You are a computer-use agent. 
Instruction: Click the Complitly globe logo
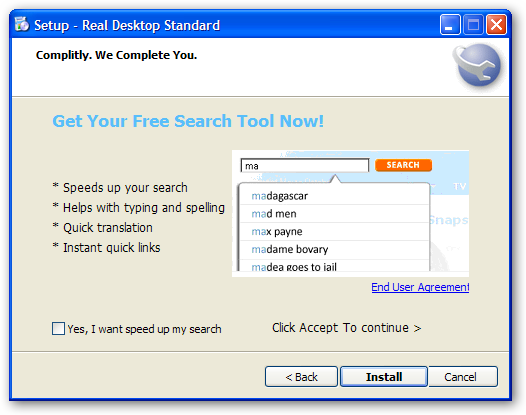pos(478,65)
